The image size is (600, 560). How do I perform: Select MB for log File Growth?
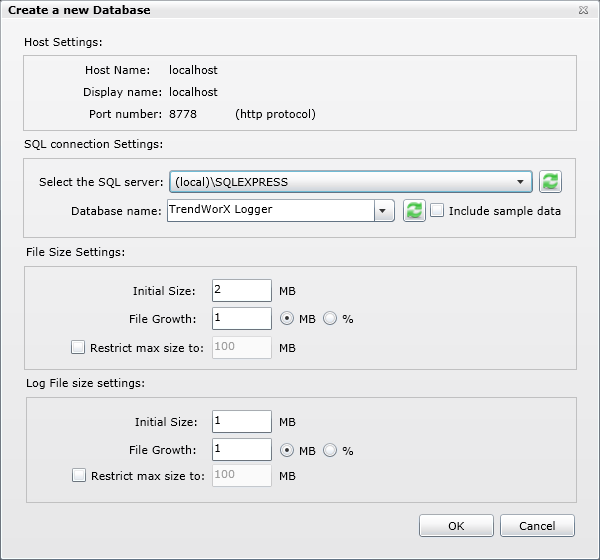pyautogui.click(x=287, y=450)
